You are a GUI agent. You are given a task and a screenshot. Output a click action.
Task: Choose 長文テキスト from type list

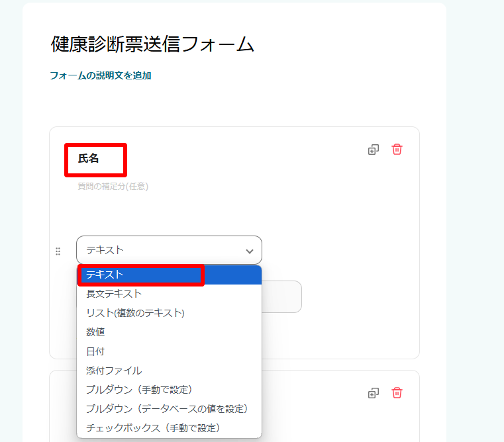click(169, 294)
